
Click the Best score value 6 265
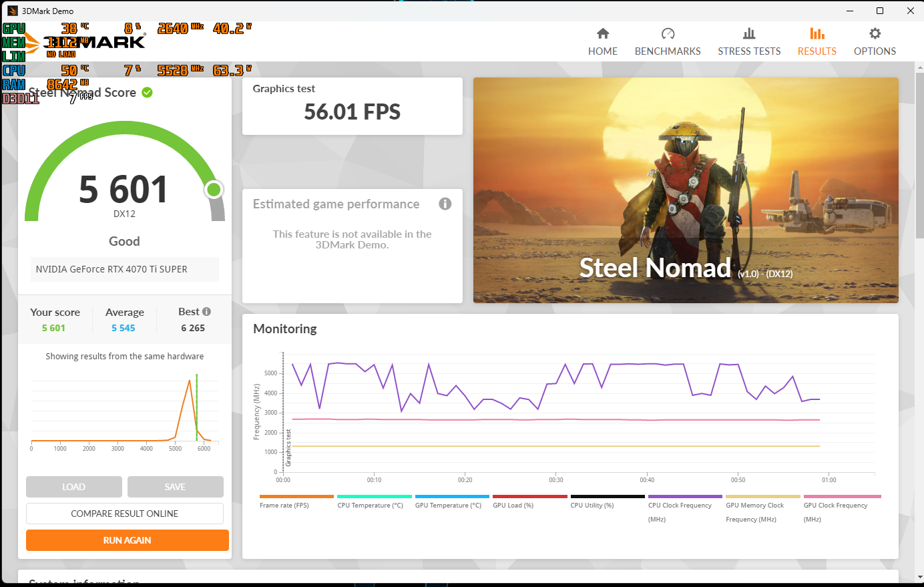tap(193, 328)
